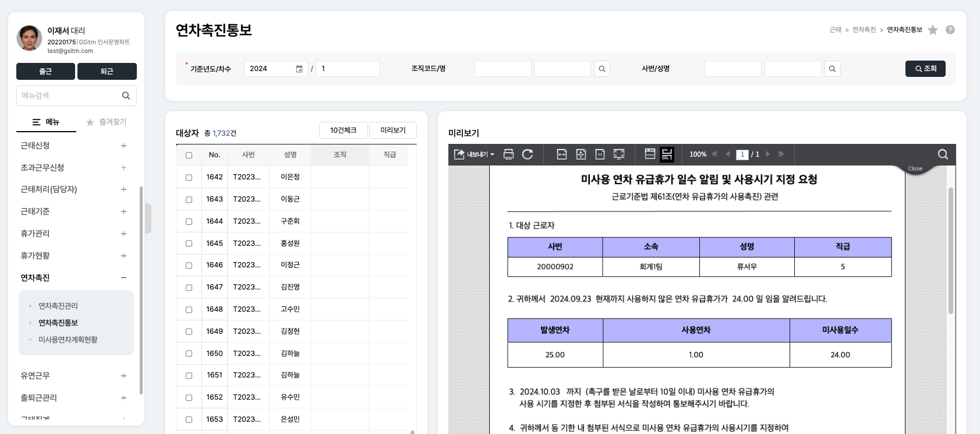This screenshot has height=434, width=980.
Task: Expand the 휴가관리 menu section
Action: (x=123, y=234)
